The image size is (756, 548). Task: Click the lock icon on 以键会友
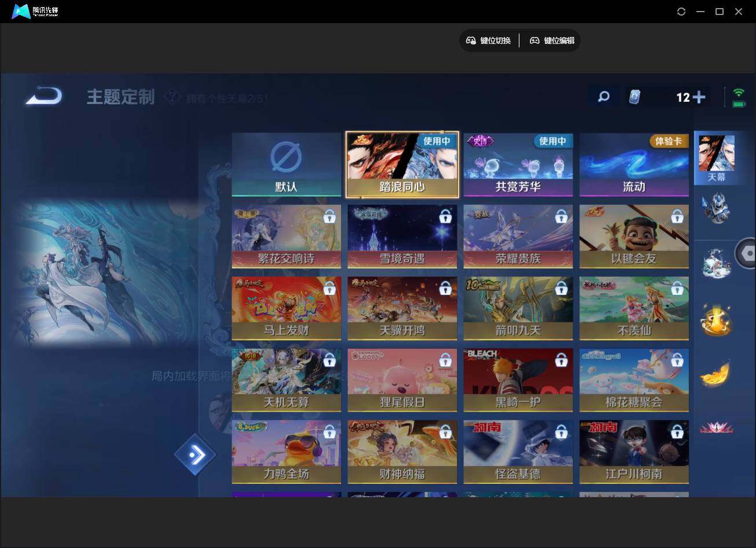(677, 217)
